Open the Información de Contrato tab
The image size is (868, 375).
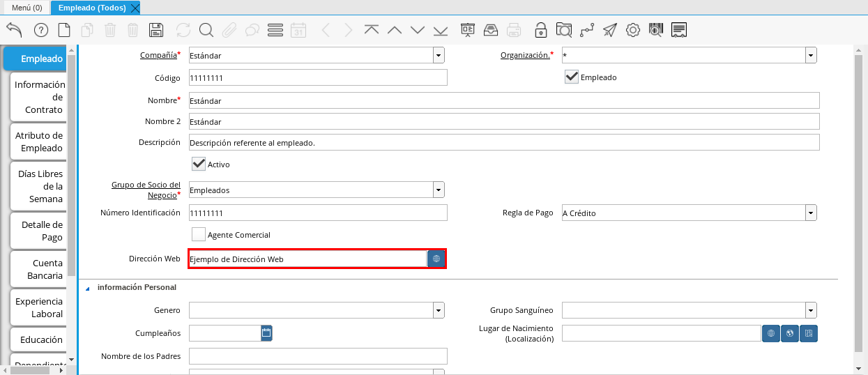(x=39, y=97)
